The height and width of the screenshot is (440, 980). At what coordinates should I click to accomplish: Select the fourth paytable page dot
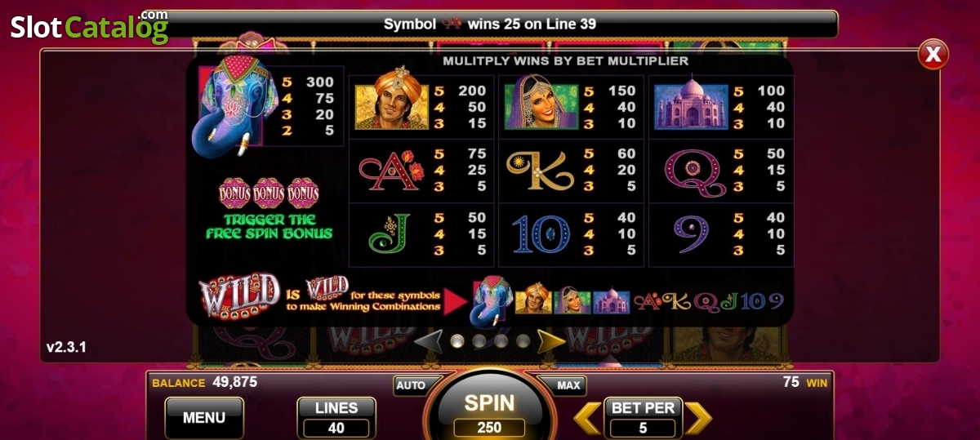point(523,340)
